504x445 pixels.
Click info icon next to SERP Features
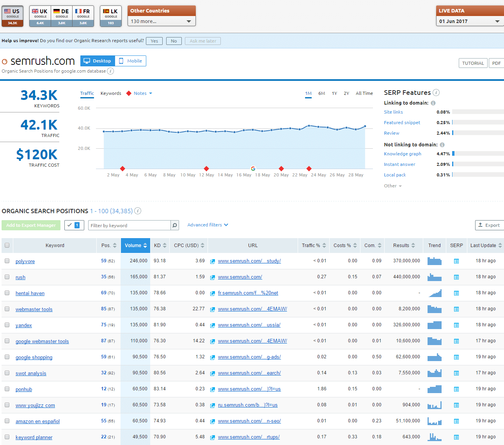click(x=436, y=93)
